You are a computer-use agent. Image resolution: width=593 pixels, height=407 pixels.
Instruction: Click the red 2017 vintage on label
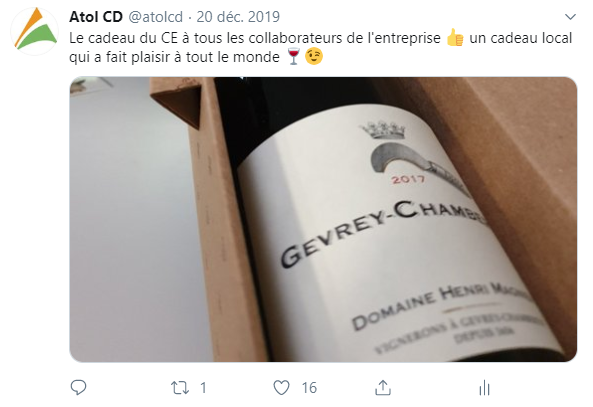(408, 179)
